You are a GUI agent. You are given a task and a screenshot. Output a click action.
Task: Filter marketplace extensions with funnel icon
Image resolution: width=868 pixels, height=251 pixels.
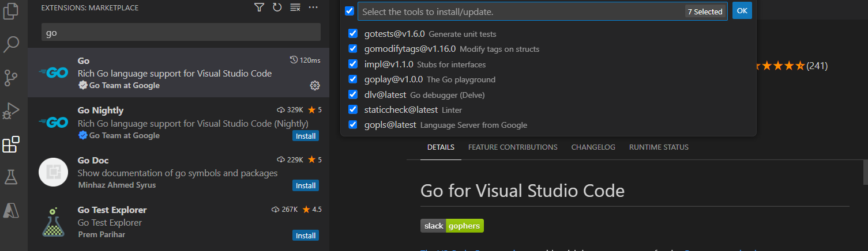[260, 7]
